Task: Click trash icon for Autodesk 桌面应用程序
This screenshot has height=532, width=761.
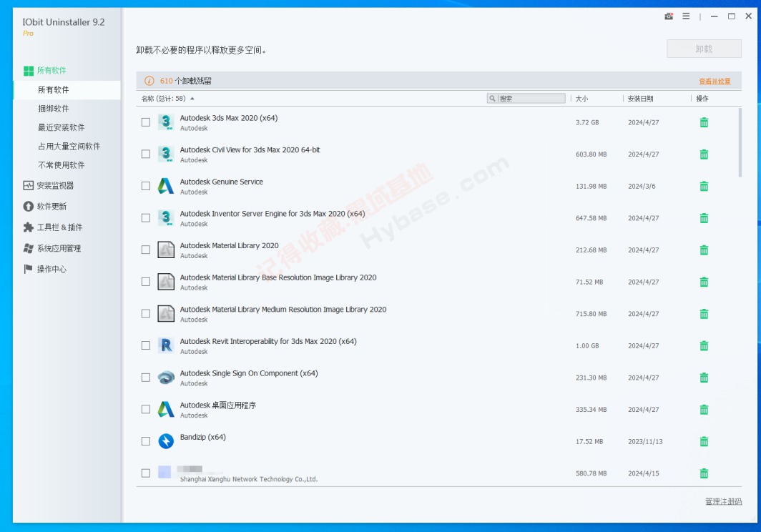Action: click(x=704, y=410)
